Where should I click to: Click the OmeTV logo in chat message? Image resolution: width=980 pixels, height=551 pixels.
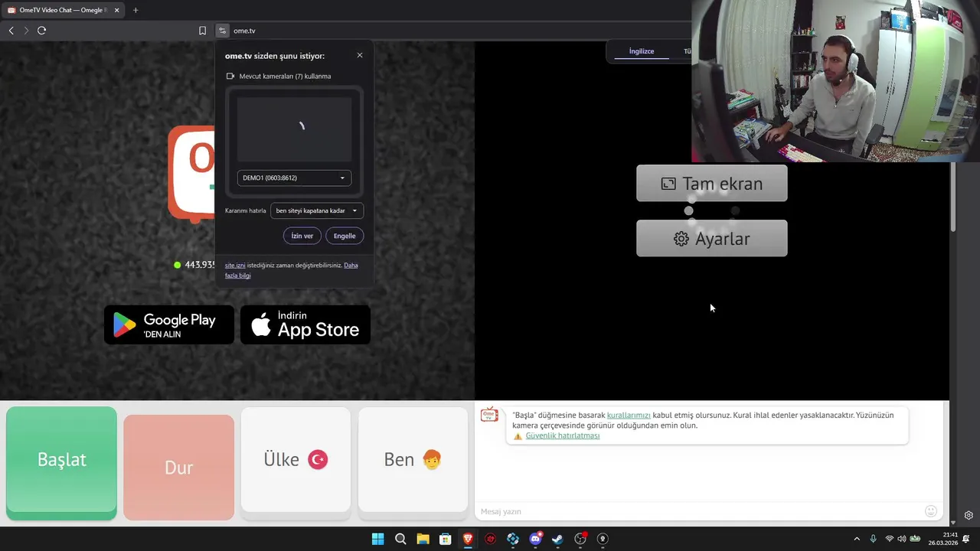coord(489,416)
